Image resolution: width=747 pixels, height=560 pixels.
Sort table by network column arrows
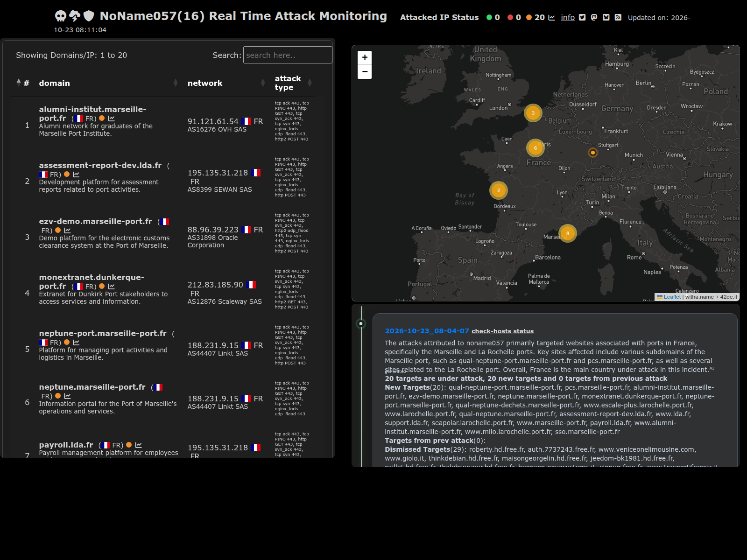(263, 83)
